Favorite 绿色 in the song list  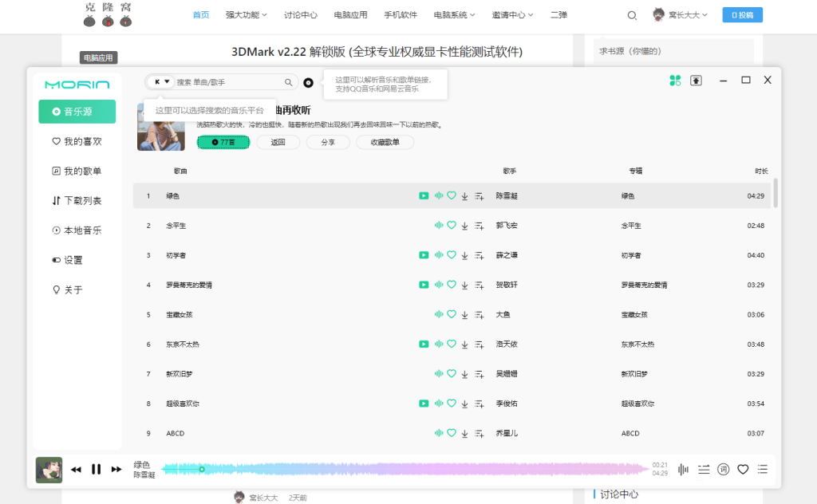452,195
